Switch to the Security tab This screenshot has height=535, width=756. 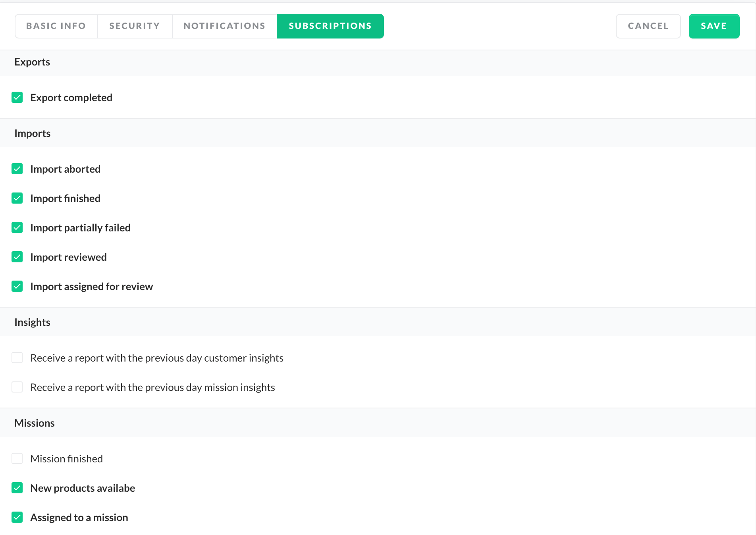135,26
